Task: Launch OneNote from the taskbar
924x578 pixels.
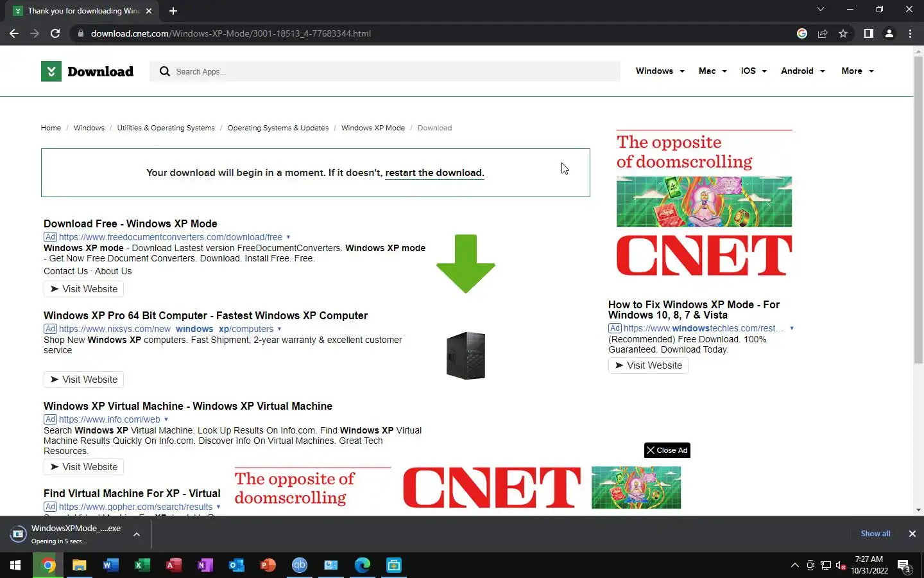Action: [205, 565]
